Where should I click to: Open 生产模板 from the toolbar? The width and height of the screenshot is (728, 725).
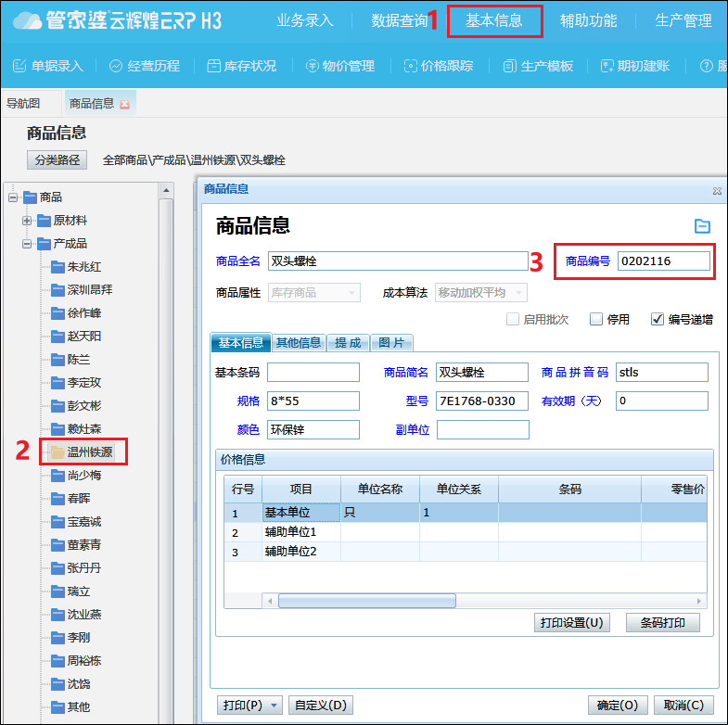pos(509,66)
